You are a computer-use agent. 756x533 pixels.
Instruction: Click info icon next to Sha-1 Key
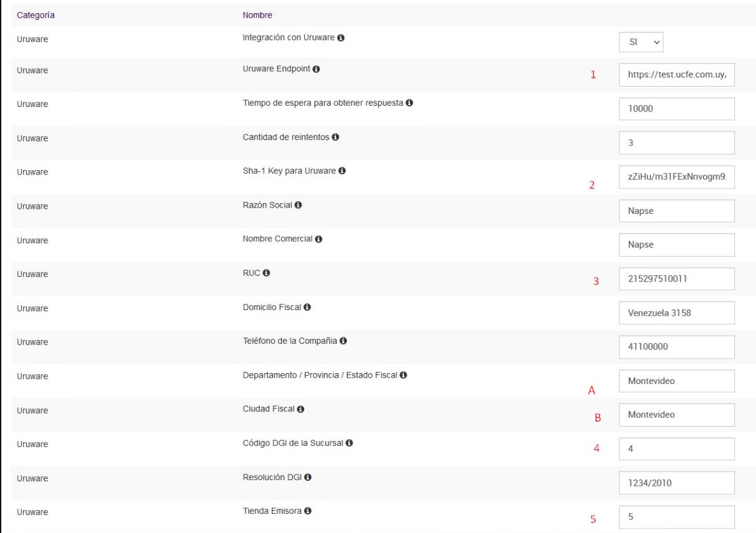click(x=342, y=171)
